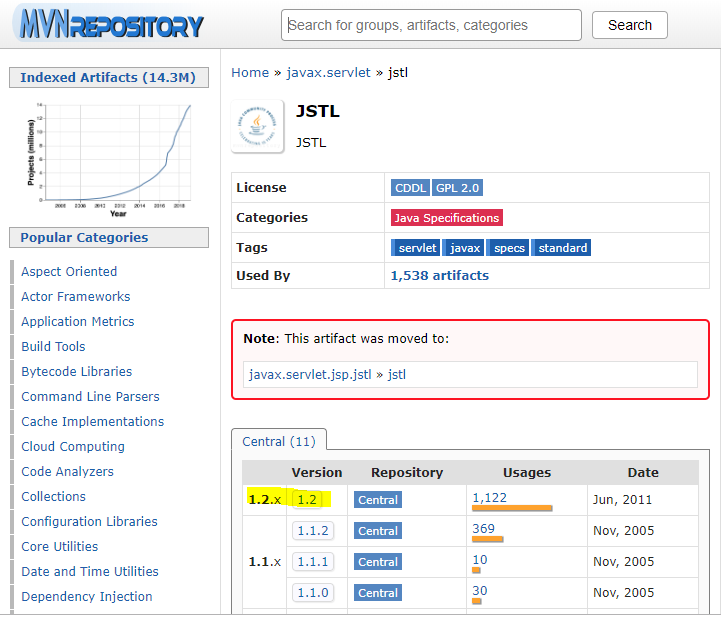Viewport: 721px width, 617px height.
Task: Follow javax.servlet.jsp.jstl moved group link
Action: 310,375
